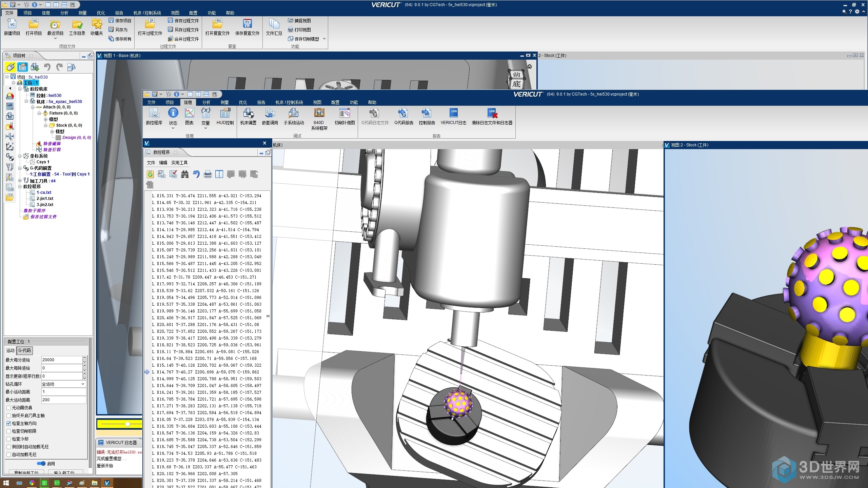Click the NC subroutine SUB sidebar icon
Image resolution: width=868 pixels, height=488 pixels.
click(x=10, y=187)
